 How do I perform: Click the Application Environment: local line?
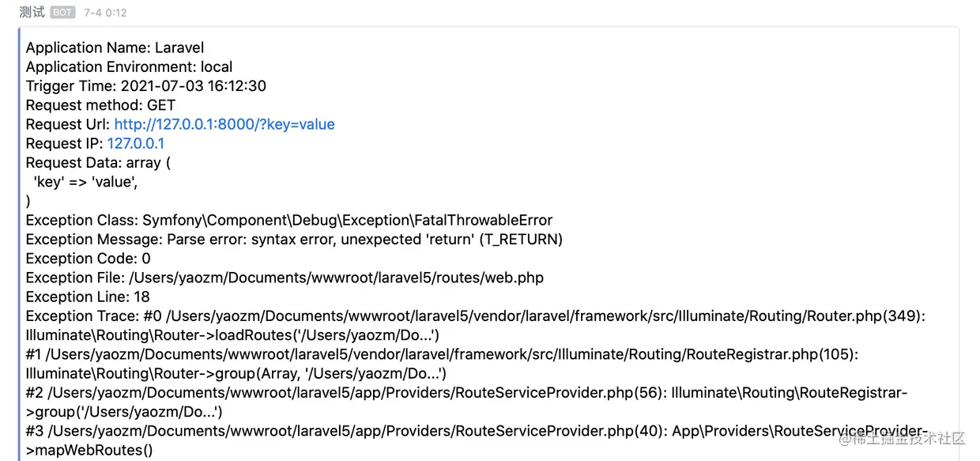pos(129,66)
